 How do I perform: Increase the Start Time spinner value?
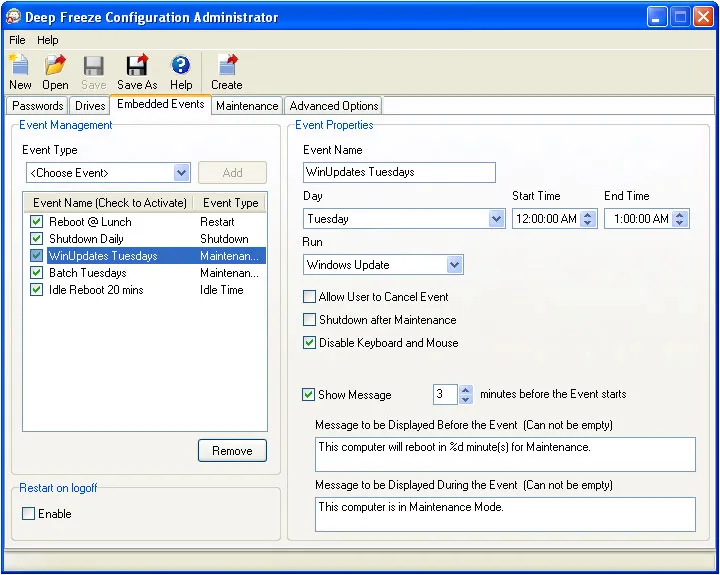coord(588,214)
